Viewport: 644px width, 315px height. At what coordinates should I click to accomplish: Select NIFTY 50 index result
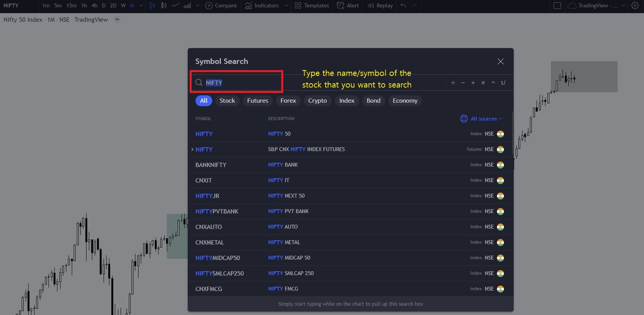[x=350, y=134]
